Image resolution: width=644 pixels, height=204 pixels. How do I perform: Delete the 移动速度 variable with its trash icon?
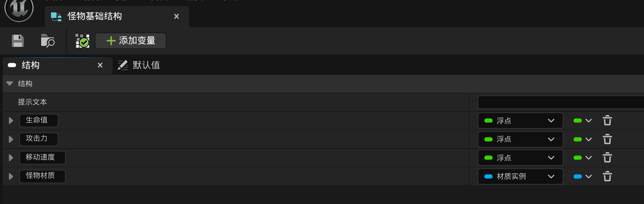point(607,158)
